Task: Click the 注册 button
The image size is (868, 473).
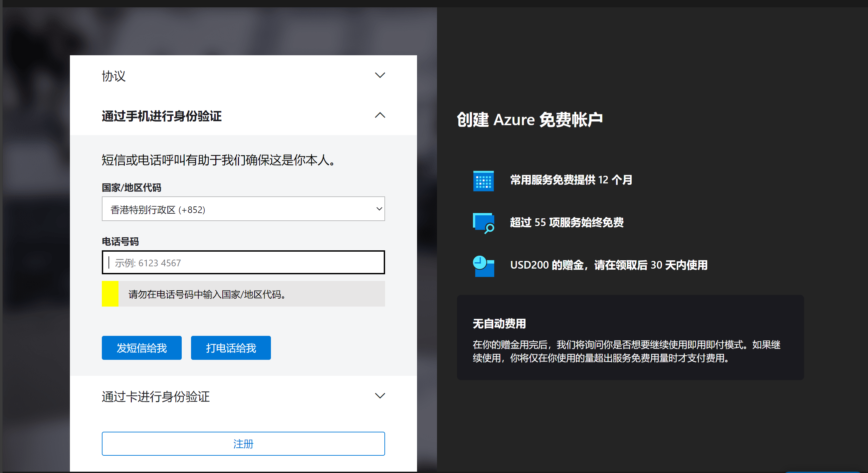Action: point(243,444)
